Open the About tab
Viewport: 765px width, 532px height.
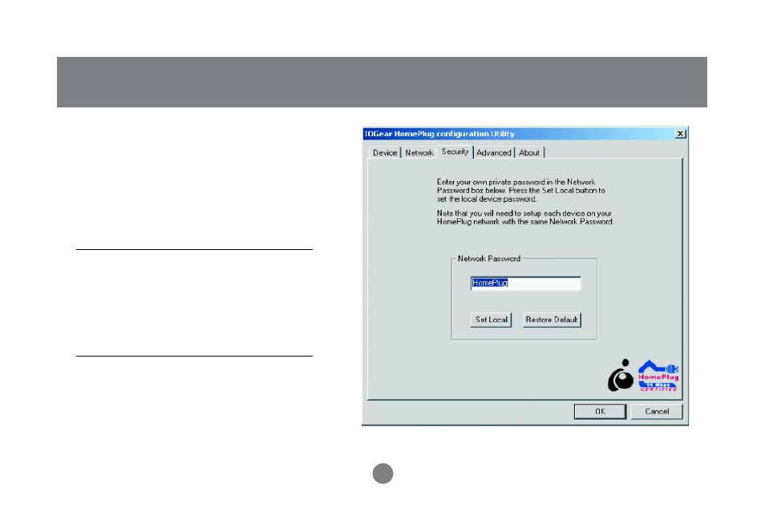529,152
